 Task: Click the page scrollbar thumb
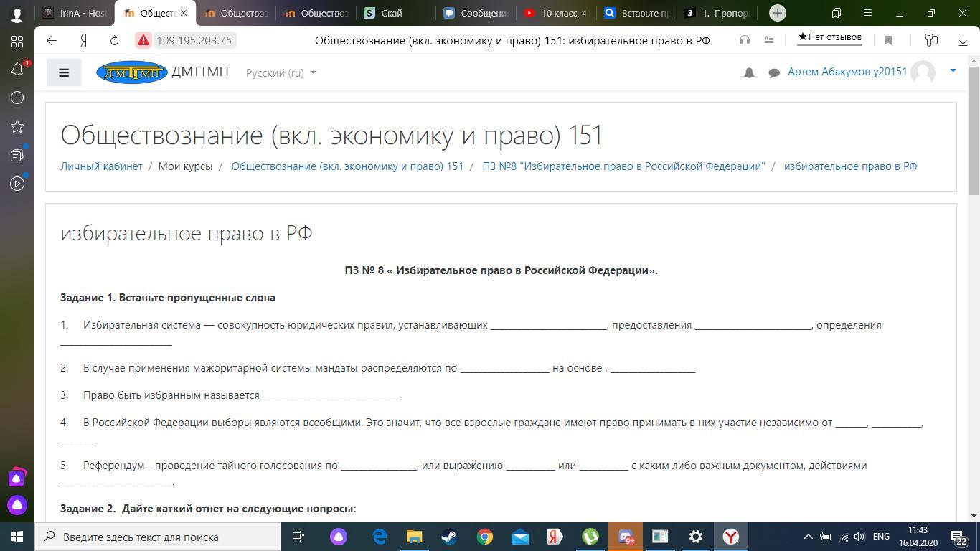(974, 130)
